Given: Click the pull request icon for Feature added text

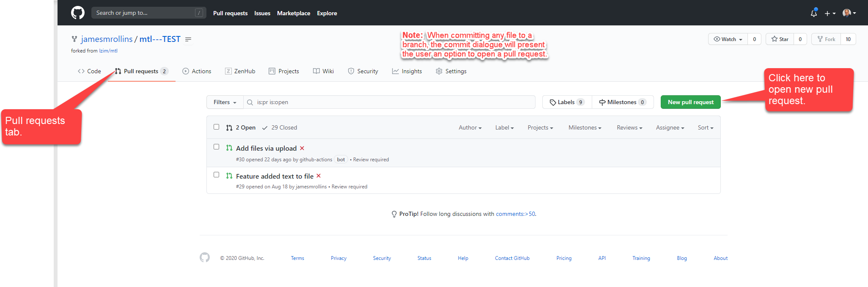Looking at the screenshot, I should (x=229, y=176).
